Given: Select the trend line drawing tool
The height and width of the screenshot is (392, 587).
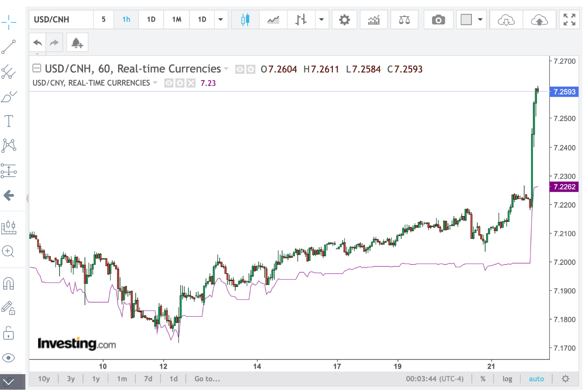Looking at the screenshot, I should click(x=9, y=47).
